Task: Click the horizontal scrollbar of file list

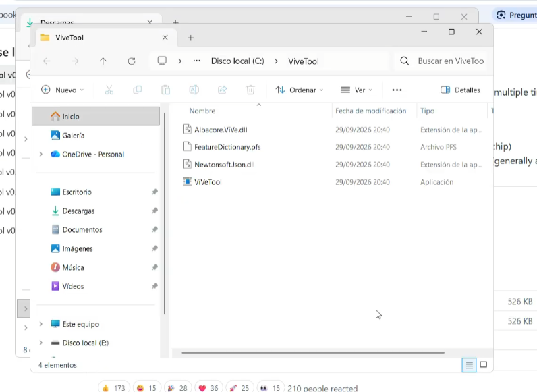Action: (x=313, y=352)
